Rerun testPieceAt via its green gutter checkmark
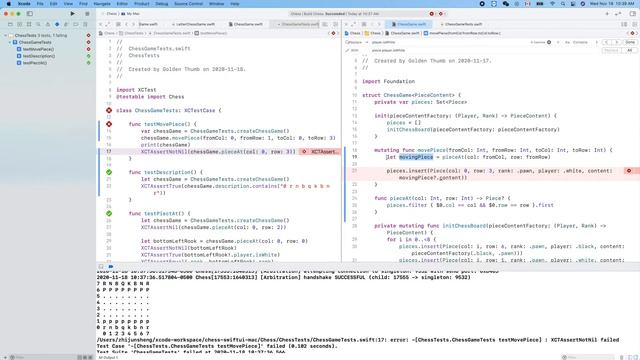 click(109, 213)
